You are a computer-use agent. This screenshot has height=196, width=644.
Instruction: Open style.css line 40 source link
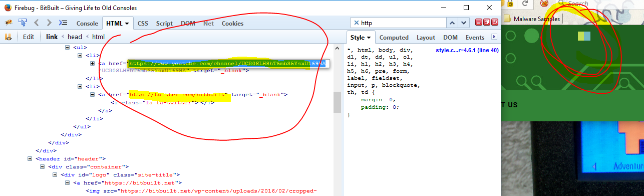pyautogui.click(x=467, y=50)
